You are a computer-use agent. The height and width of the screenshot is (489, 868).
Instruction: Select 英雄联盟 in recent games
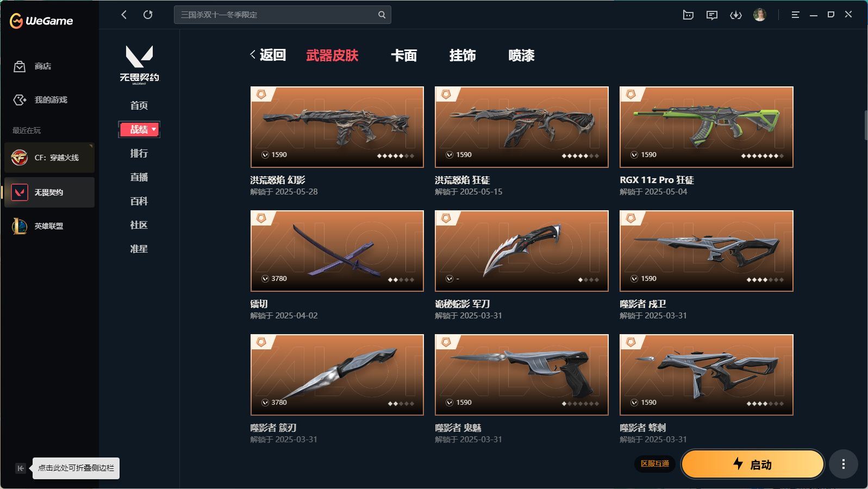pyautogui.click(x=49, y=226)
